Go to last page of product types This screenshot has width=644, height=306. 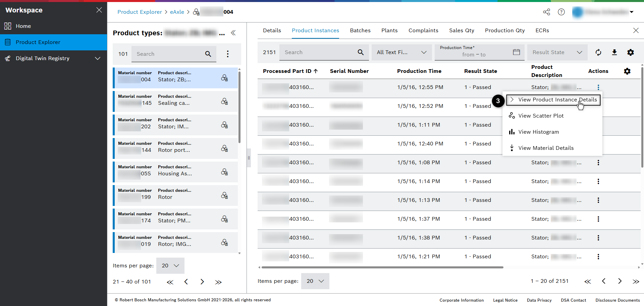(218, 282)
